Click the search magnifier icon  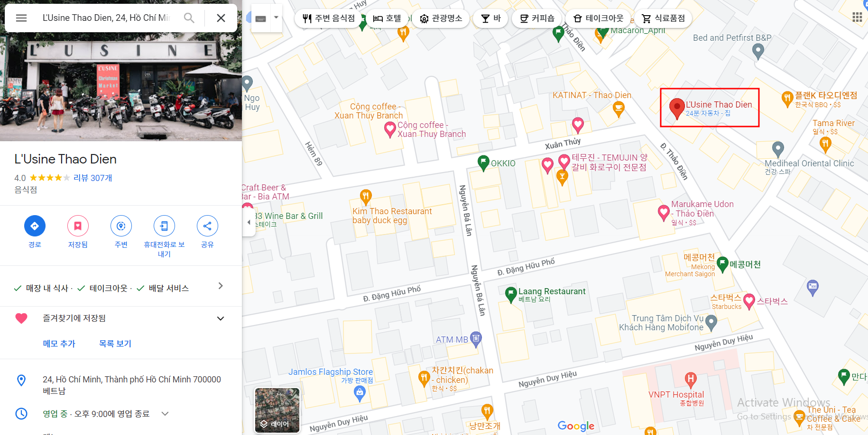point(189,18)
